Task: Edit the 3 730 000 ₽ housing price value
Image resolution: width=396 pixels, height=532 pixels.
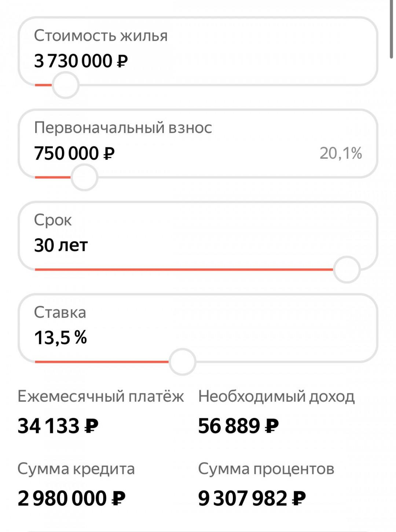Action: point(81,61)
